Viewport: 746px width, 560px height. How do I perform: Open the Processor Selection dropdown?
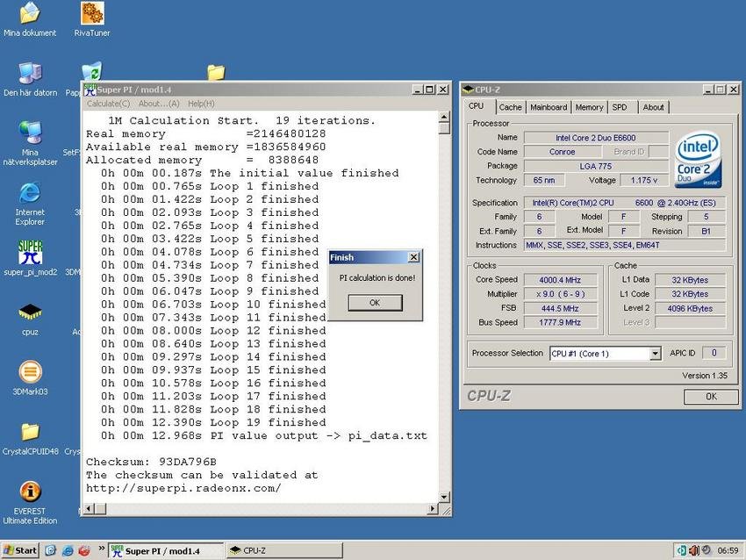click(x=655, y=354)
